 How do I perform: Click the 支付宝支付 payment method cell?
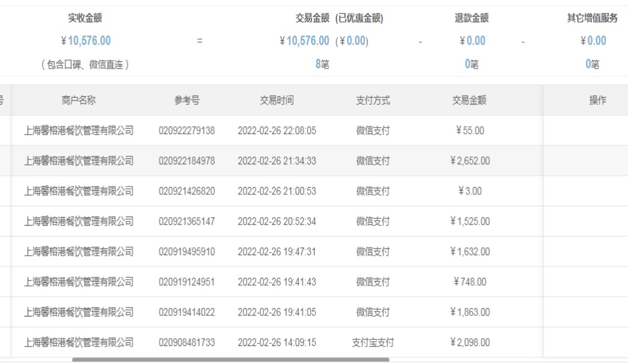pyautogui.click(x=373, y=342)
